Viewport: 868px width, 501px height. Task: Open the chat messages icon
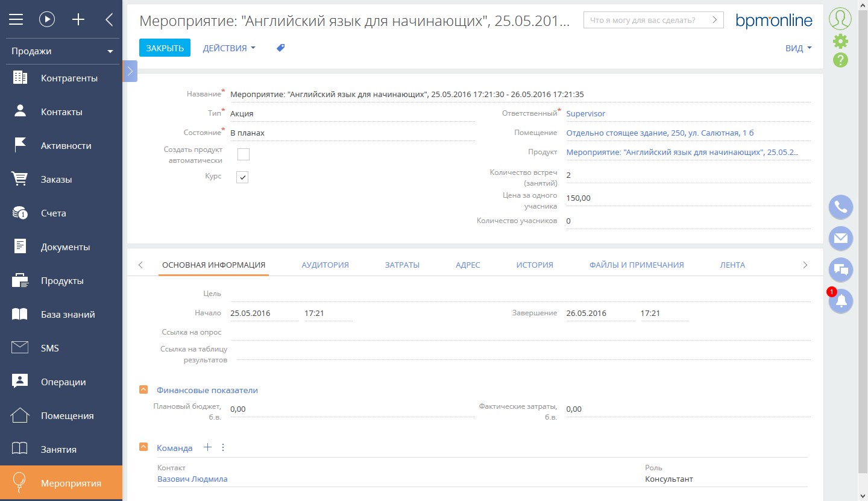[x=840, y=269]
